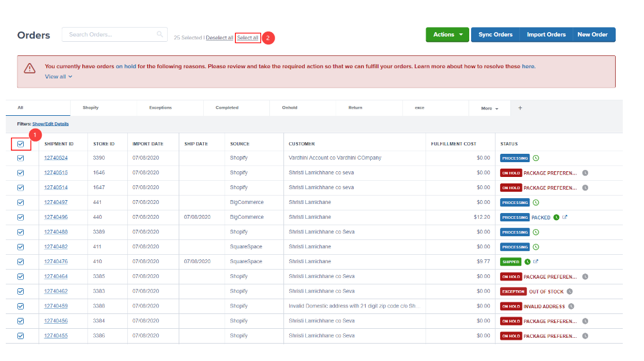Screen dimensions: 644x361
Task: Click customer 'Vardhini Account co Vardhini COmpany'
Action: point(335,158)
